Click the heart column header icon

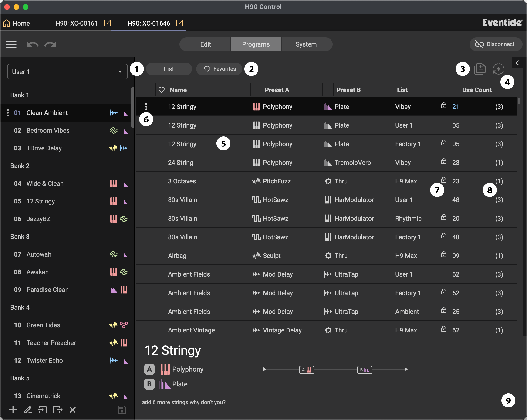161,90
